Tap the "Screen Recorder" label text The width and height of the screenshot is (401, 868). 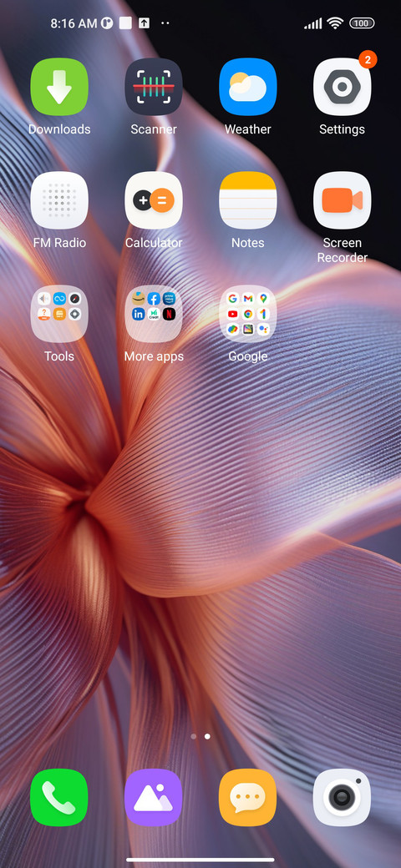tap(343, 250)
